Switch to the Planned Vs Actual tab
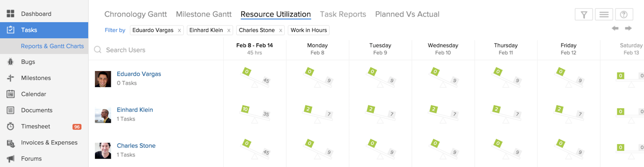 click(407, 14)
